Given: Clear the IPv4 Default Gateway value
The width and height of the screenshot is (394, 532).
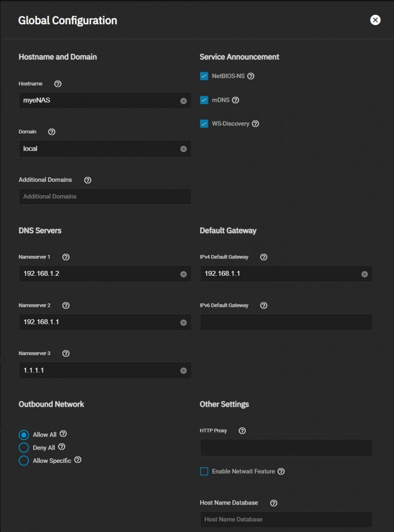Looking at the screenshot, I should click(x=364, y=274).
